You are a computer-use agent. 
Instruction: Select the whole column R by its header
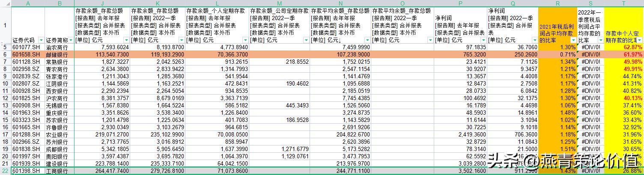tap(558, 3)
